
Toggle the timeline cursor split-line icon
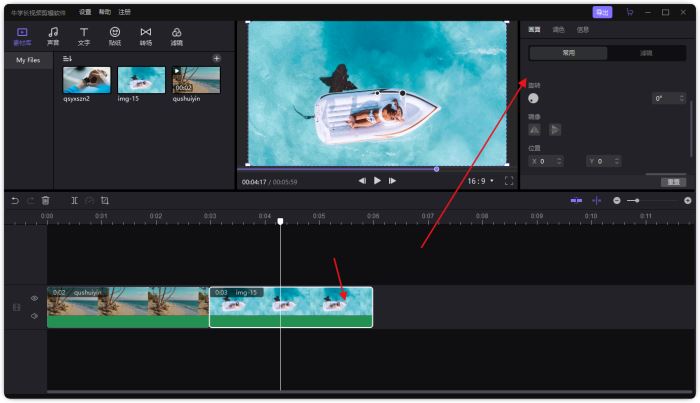point(597,201)
